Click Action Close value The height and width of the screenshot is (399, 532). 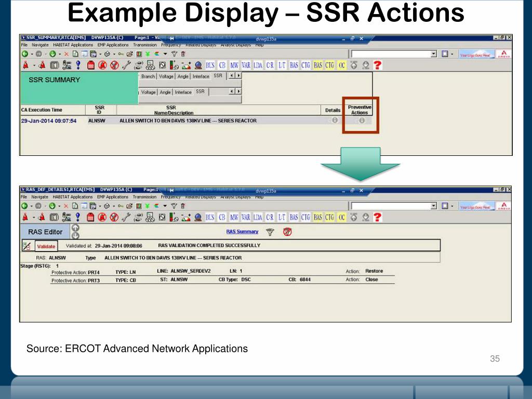click(x=371, y=280)
